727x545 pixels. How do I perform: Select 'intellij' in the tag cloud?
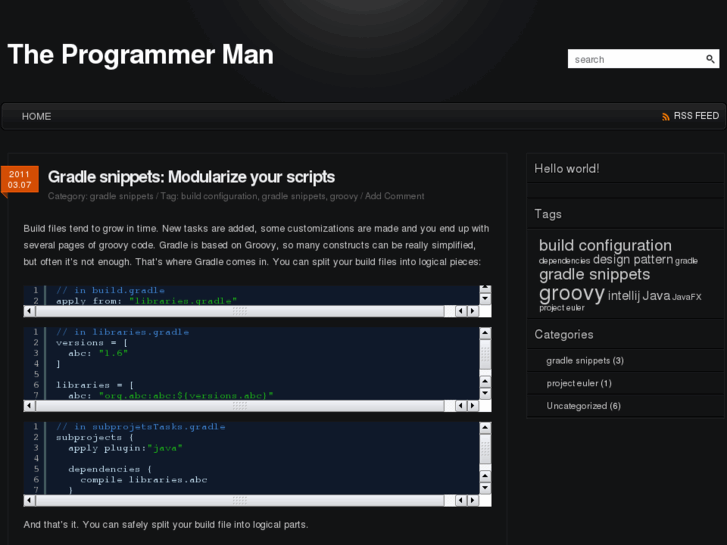click(624, 296)
